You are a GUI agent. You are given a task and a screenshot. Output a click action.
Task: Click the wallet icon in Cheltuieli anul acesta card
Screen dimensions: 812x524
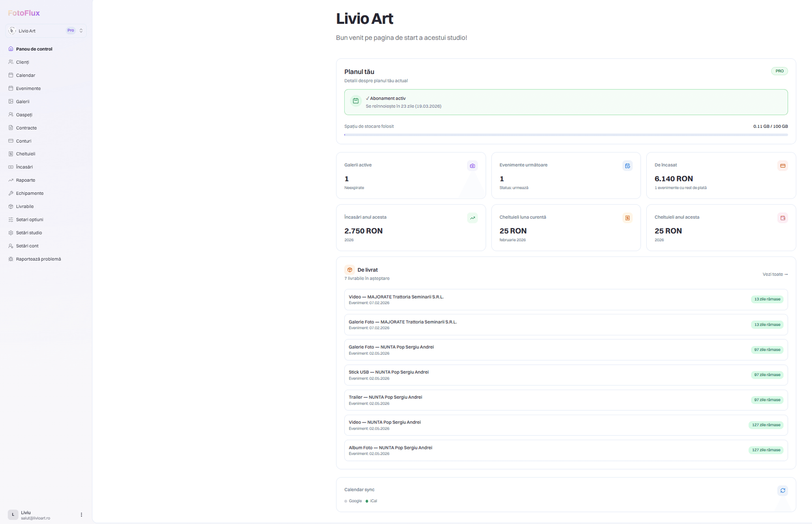point(782,218)
